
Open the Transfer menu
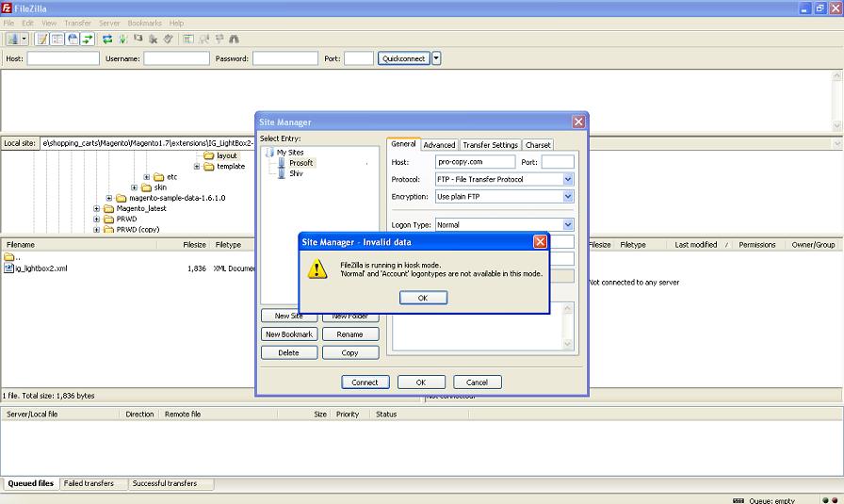77,24
